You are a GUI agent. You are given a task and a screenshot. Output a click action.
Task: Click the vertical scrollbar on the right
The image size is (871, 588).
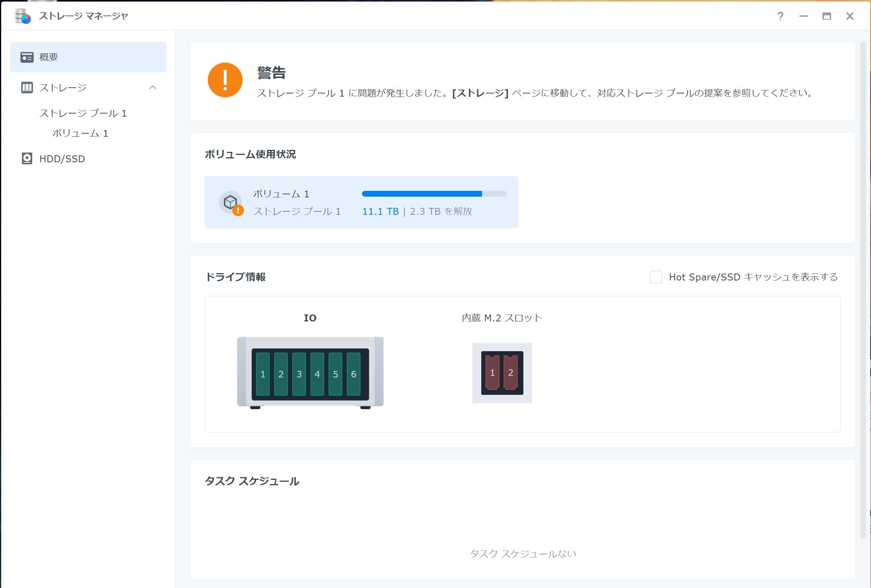click(x=863, y=290)
